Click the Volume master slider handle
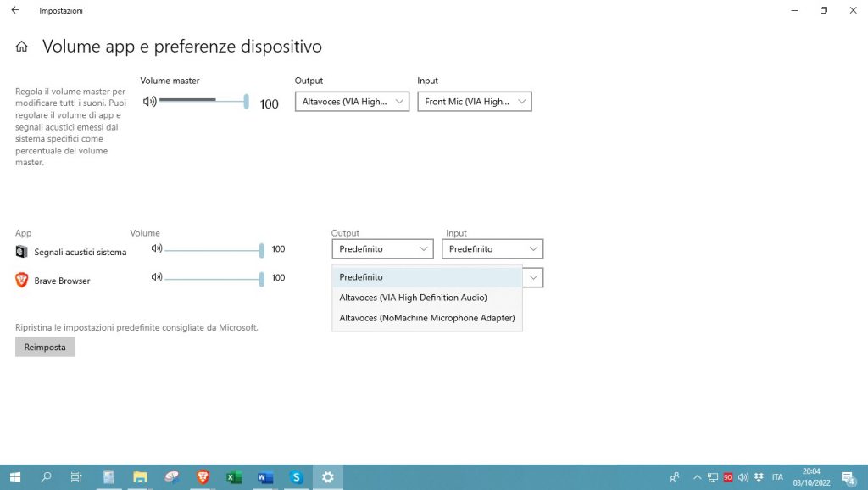The height and width of the screenshot is (490, 868). pyautogui.click(x=246, y=102)
